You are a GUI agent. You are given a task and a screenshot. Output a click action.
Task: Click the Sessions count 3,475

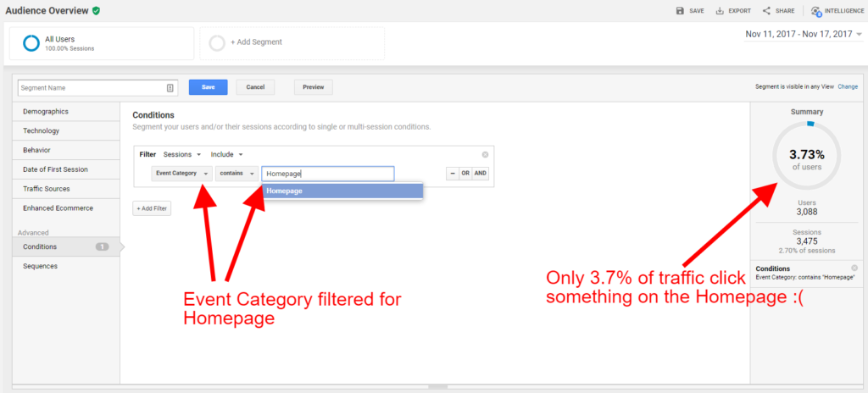[807, 241]
